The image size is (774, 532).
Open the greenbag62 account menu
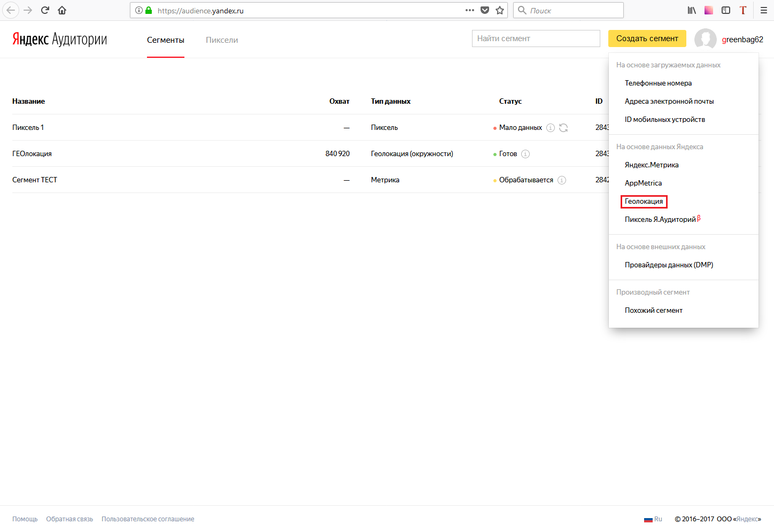(x=742, y=40)
